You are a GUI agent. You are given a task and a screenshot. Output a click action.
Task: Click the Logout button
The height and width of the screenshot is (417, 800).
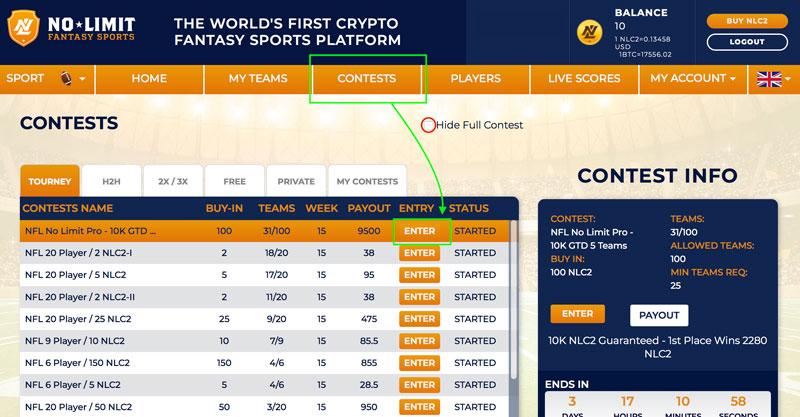(x=747, y=42)
